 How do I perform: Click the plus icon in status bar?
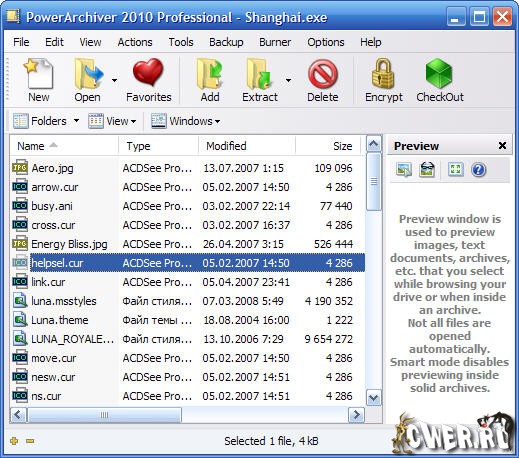14,441
